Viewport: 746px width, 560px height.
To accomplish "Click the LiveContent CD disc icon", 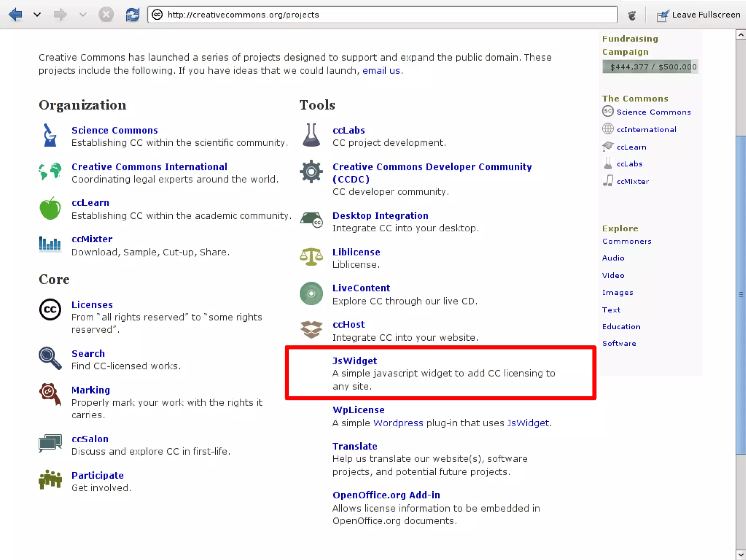I will coord(311,293).
